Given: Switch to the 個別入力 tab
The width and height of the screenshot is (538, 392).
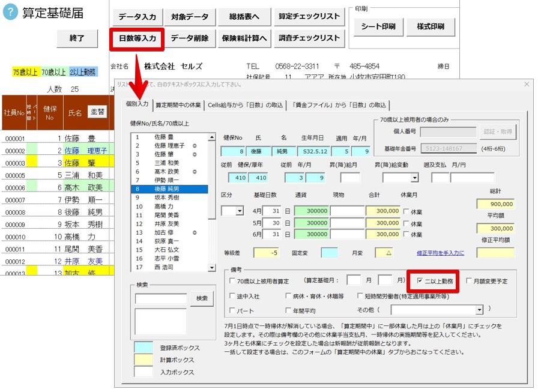Looking at the screenshot, I should (x=138, y=104).
